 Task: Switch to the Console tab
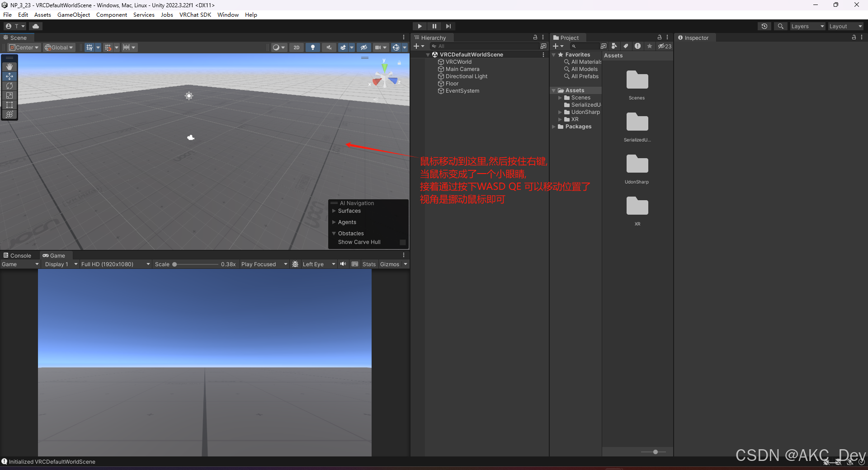coord(17,255)
